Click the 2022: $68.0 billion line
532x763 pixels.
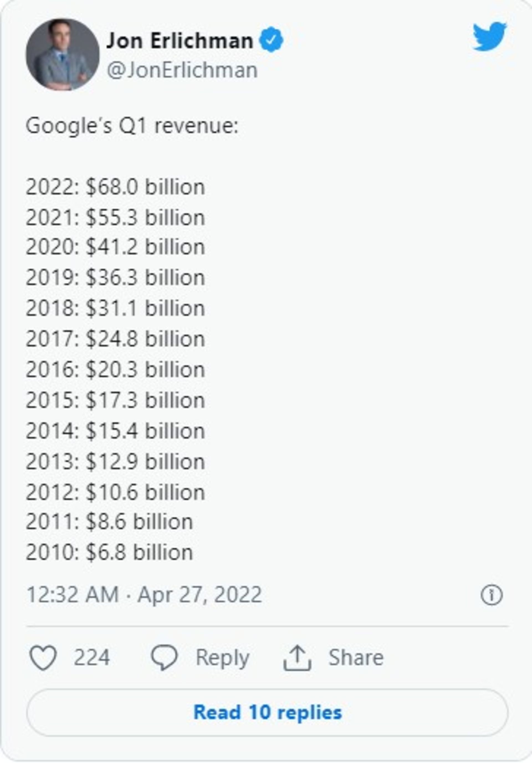pyautogui.click(x=115, y=187)
